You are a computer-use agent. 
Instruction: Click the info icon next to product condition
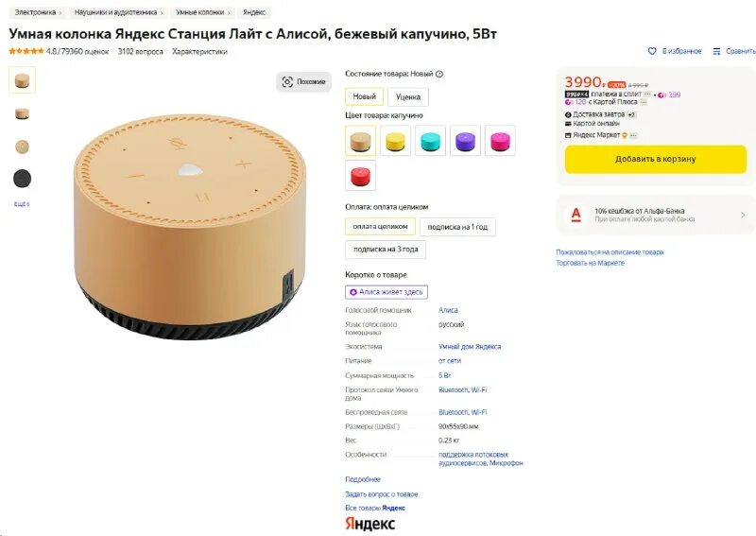point(439,74)
